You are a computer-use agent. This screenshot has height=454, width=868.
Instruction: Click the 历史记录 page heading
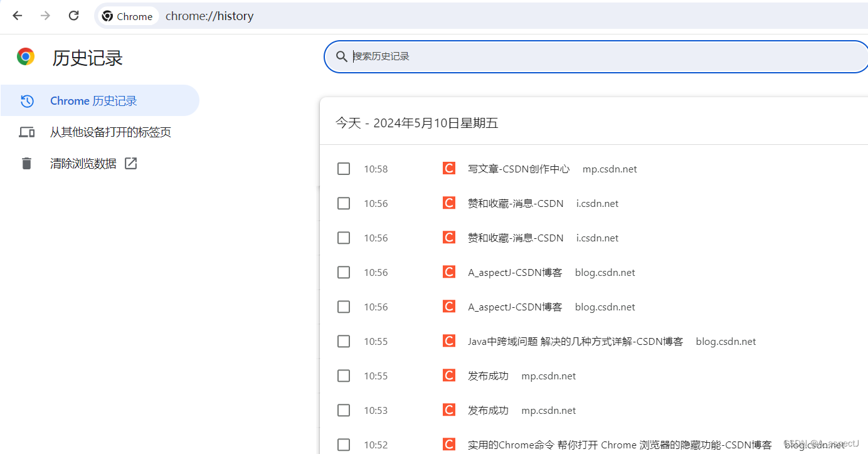87,58
